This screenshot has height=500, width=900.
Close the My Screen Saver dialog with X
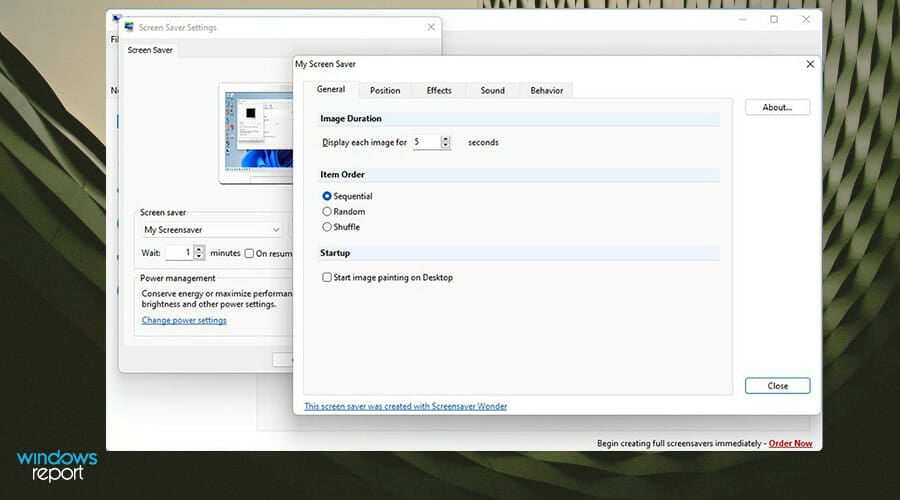click(809, 64)
